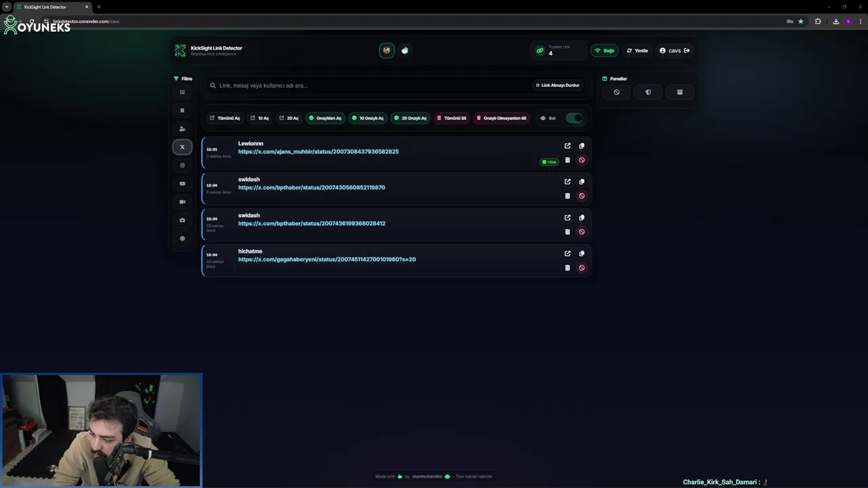The image size is (868, 488).
Task: Copy hichatme's link with copy icon
Action: point(581,253)
